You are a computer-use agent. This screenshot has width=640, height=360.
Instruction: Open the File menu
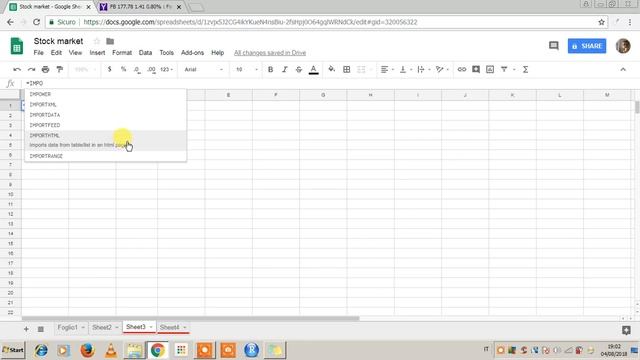38,53
